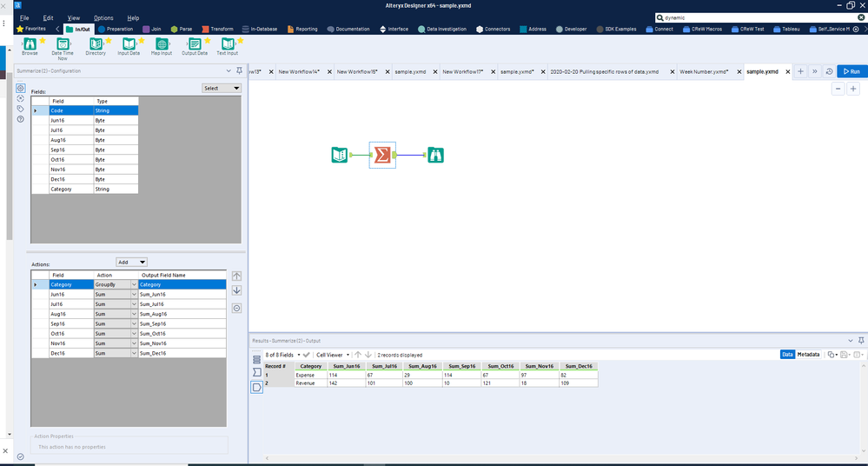Add a new workflow tab with plus icon

pyautogui.click(x=800, y=71)
